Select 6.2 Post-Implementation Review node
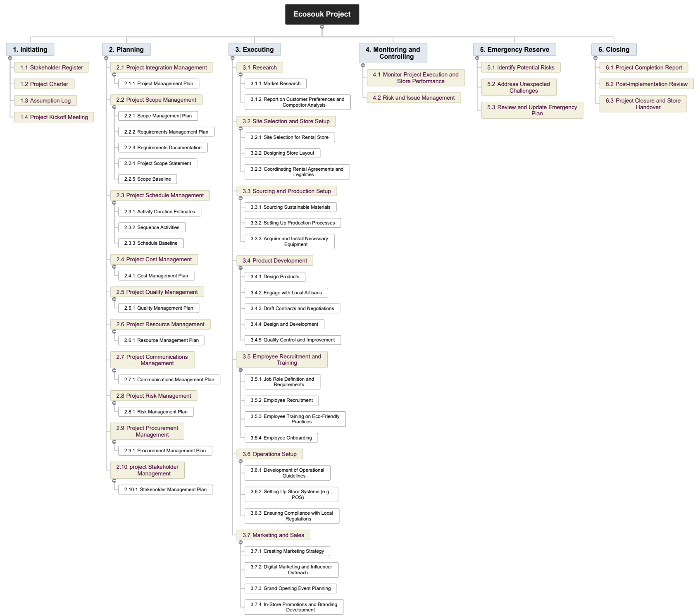 tap(646, 84)
